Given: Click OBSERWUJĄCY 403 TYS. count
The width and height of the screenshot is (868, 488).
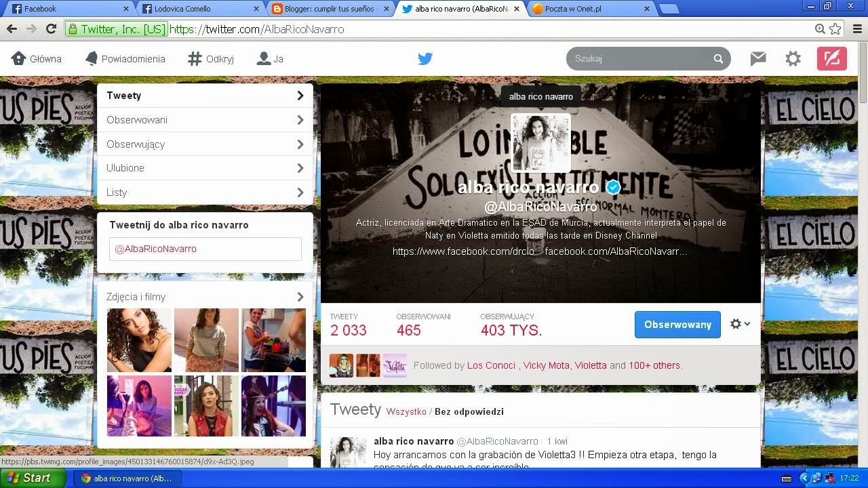Looking at the screenshot, I should click(511, 325).
